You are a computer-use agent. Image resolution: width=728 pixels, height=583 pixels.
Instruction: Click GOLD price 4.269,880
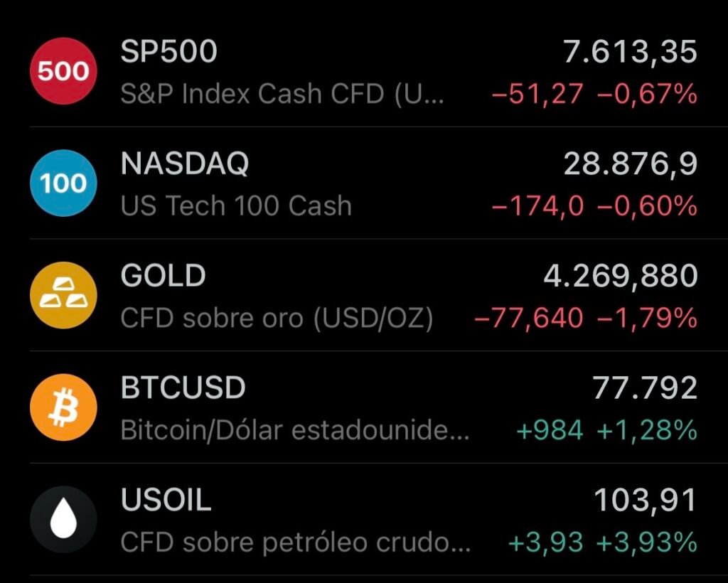(x=620, y=276)
